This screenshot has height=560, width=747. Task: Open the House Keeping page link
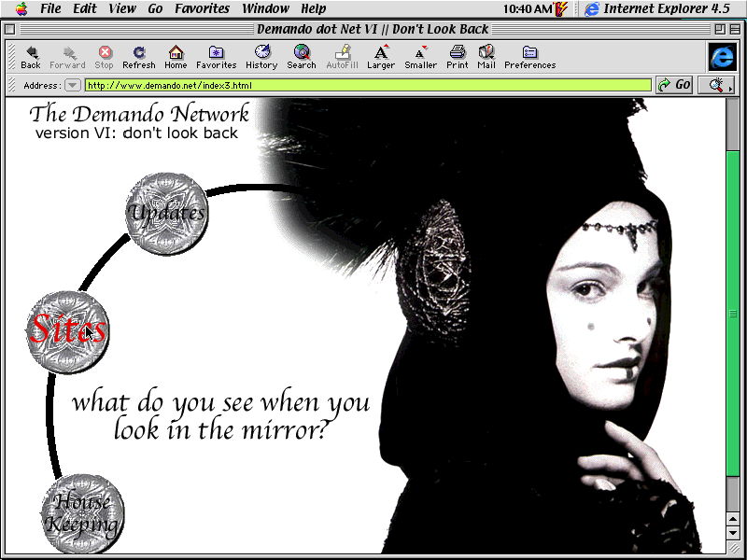(x=83, y=513)
